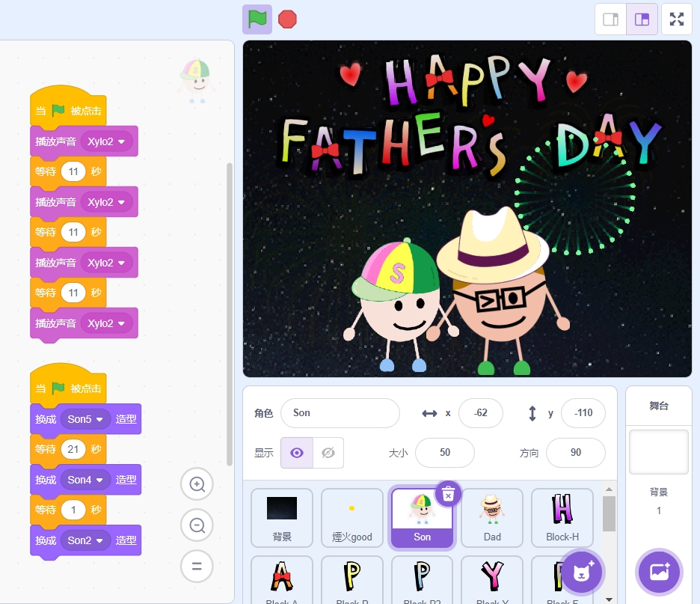
Task: Switch to small stage layout
Action: [610, 19]
